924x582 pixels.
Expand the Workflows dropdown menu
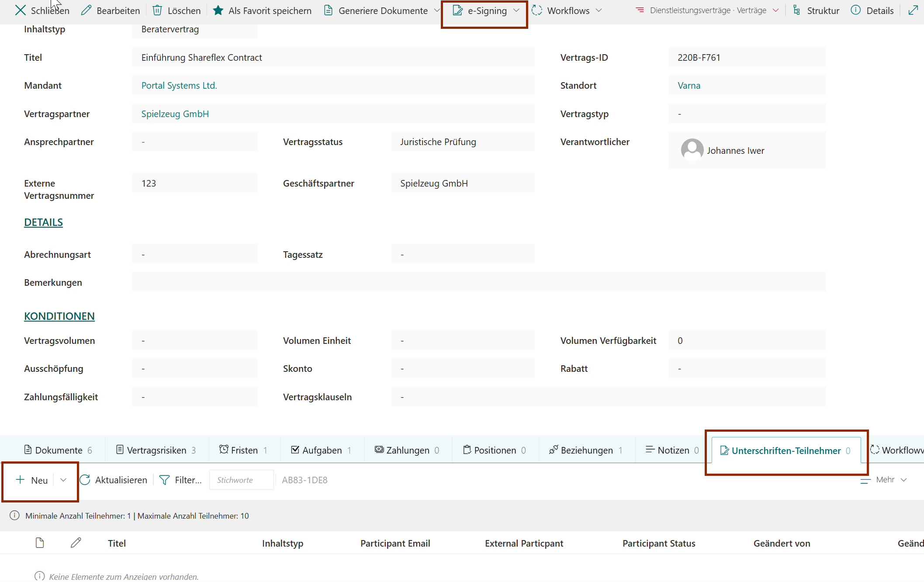[599, 10]
